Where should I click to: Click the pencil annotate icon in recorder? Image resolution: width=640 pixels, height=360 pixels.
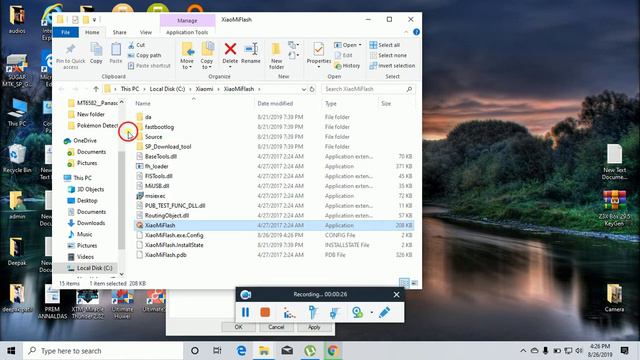pyautogui.click(x=384, y=312)
